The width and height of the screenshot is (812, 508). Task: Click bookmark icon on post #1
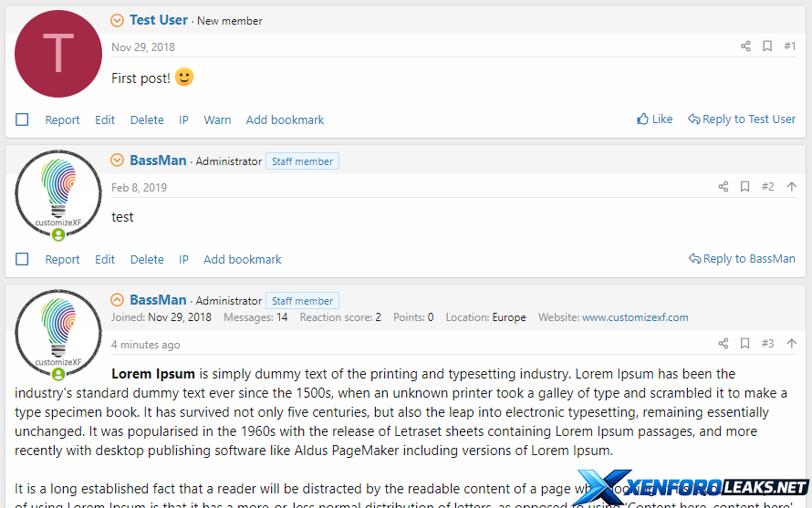(x=767, y=47)
